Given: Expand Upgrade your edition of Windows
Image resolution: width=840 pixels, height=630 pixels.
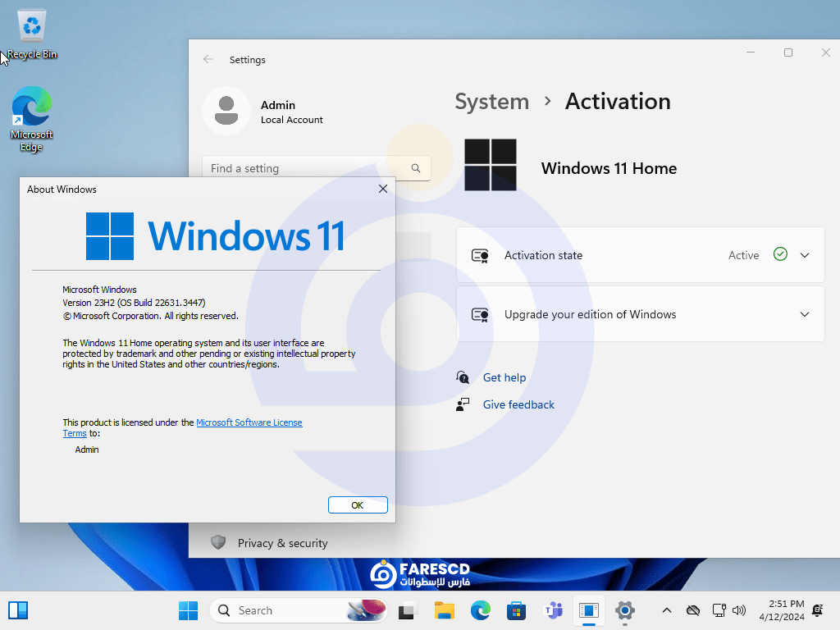Looking at the screenshot, I should 805,314.
